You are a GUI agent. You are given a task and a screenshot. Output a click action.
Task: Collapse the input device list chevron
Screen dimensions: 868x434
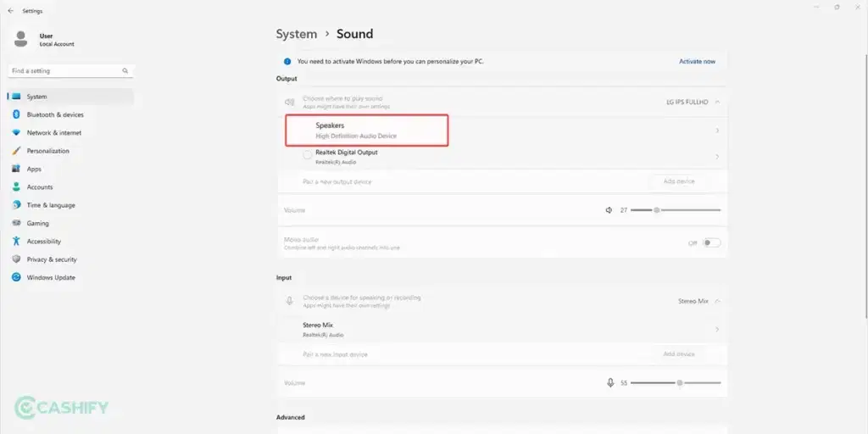tap(717, 301)
